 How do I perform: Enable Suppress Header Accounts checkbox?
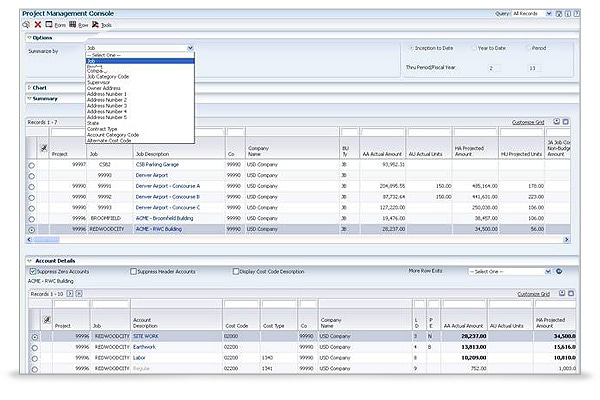(x=135, y=271)
